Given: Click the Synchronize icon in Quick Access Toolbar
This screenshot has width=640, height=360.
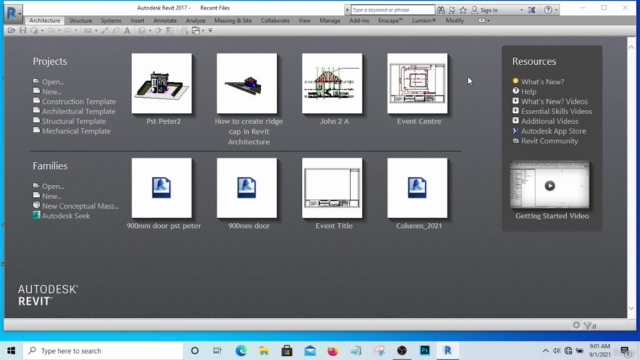Looking at the screenshot, I should tap(34, 31).
